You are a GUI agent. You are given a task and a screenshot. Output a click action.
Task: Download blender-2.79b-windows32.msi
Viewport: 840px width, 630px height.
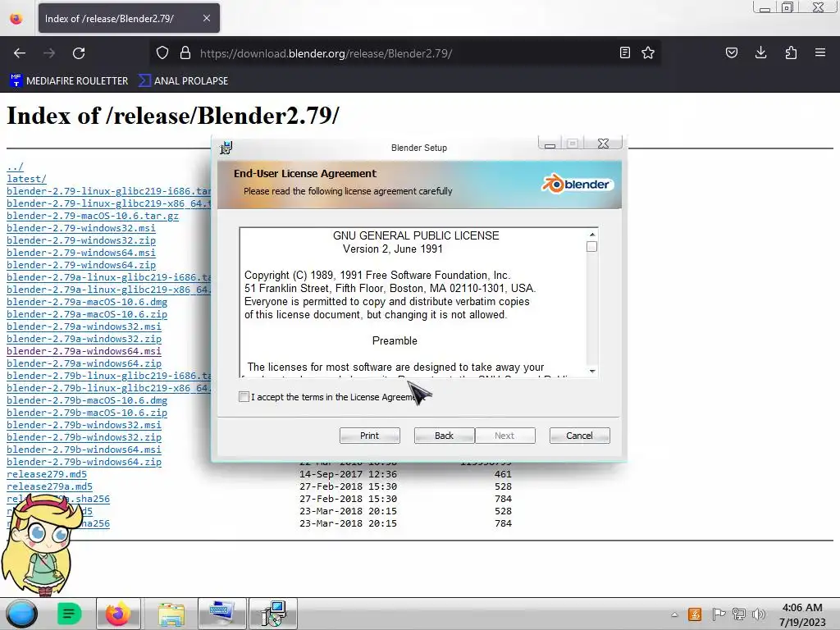(84, 426)
